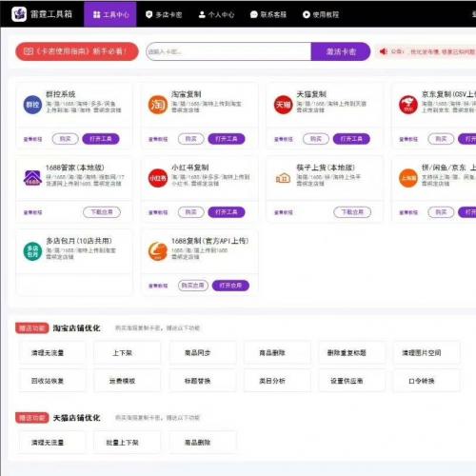Click the red announcement speaker icon

[384, 51]
